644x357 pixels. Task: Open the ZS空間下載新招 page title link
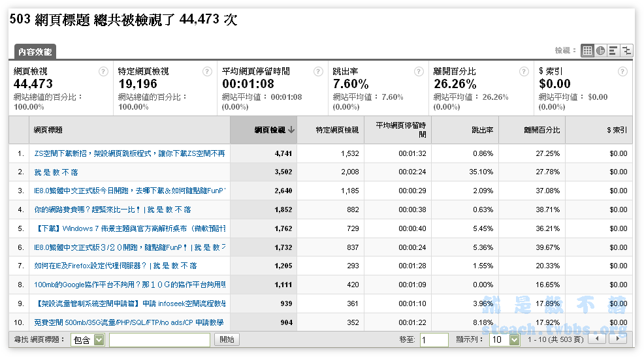tap(129, 153)
